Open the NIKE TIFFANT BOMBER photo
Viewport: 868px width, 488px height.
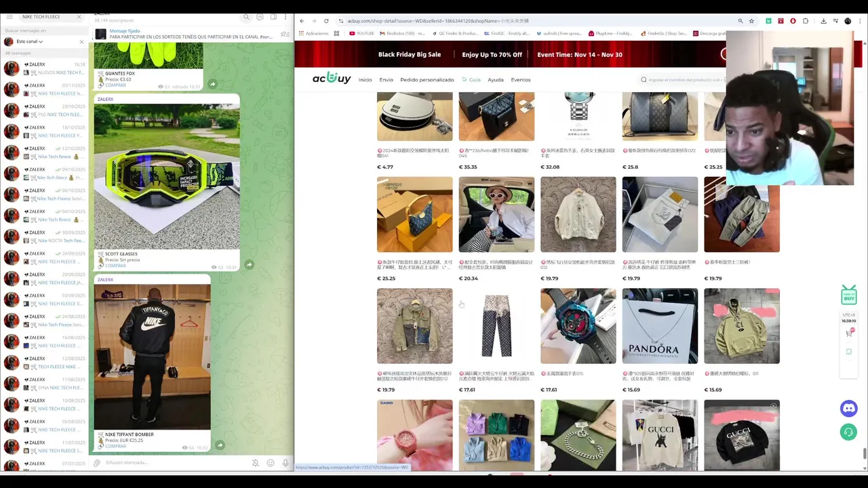coord(153,357)
